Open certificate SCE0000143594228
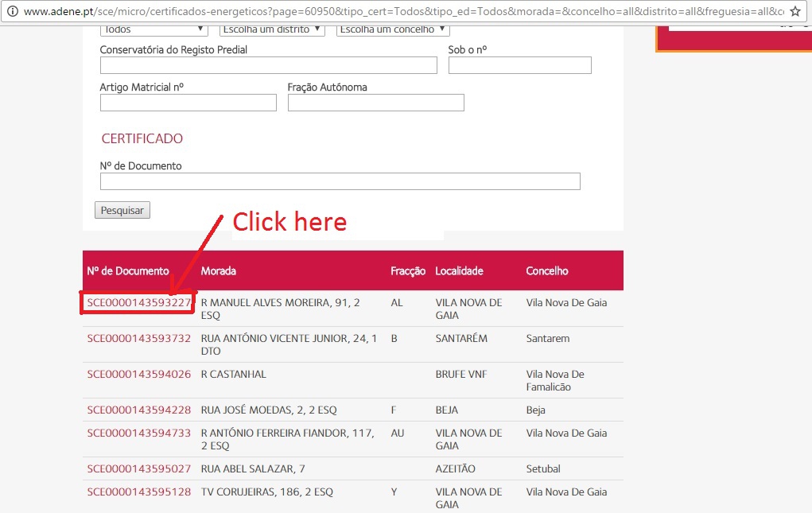This screenshot has width=812, height=513. pos(139,410)
